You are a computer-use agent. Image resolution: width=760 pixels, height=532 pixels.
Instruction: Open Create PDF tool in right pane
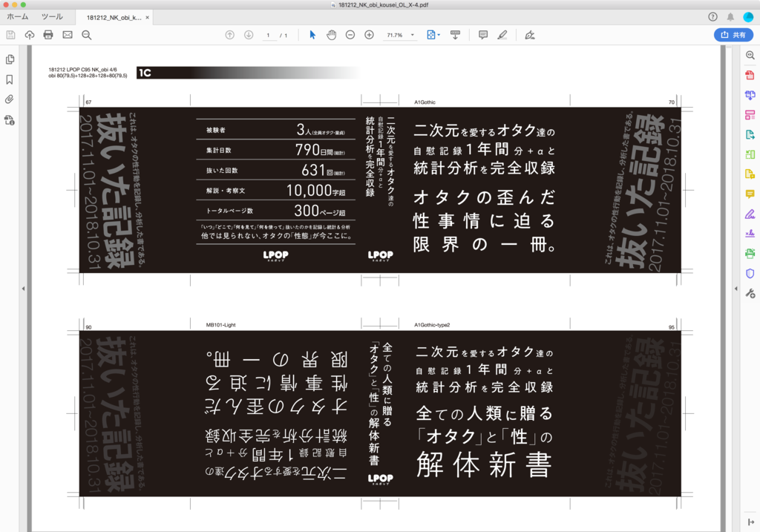[750, 75]
